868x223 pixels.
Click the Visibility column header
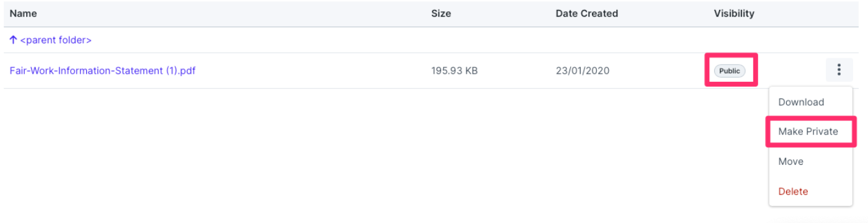coord(734,13)
